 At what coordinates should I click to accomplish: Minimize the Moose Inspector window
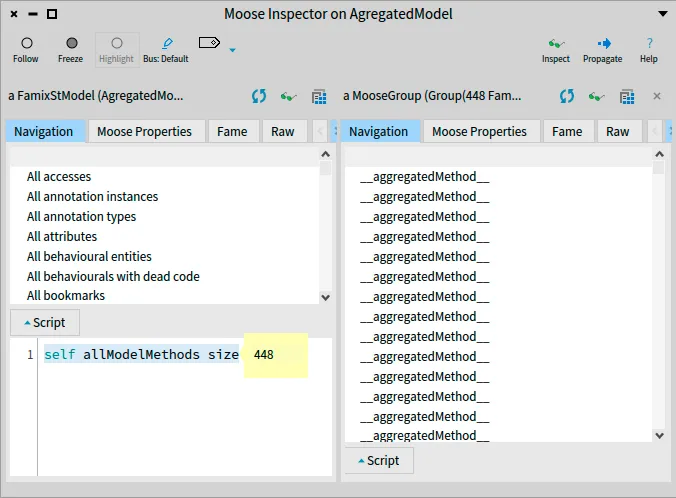[33, 14]
